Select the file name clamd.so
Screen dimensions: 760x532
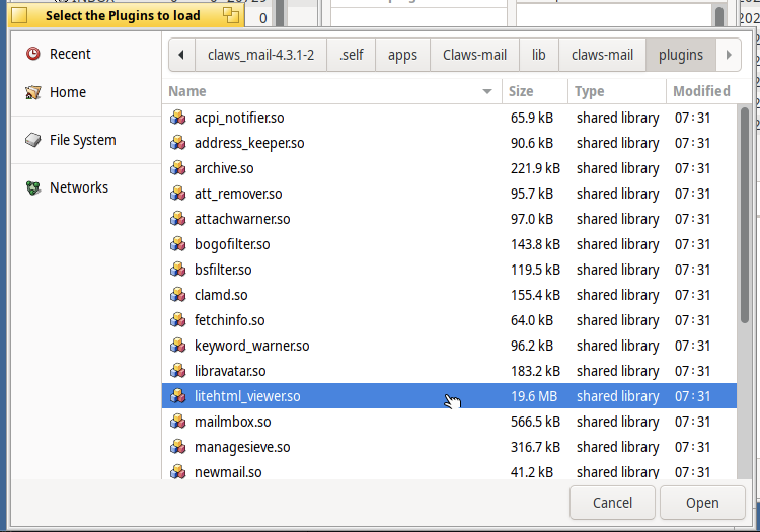pyautogui.click(x=221, y=295)
